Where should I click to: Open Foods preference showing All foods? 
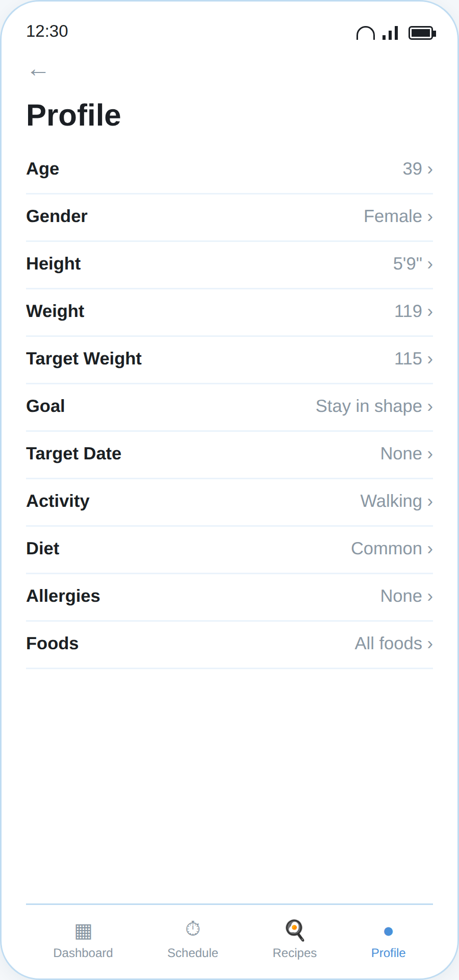pos(229,644)
